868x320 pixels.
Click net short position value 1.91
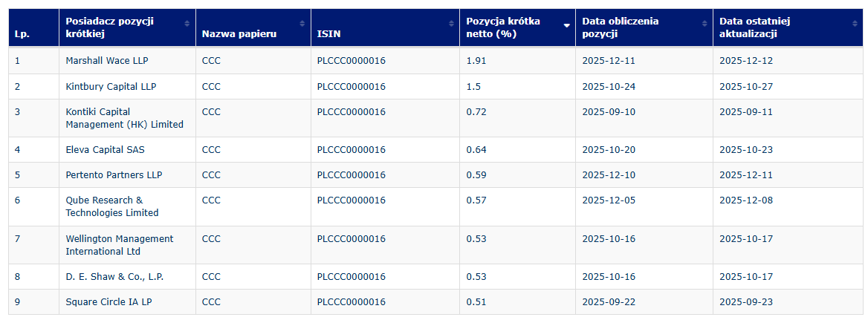476,61
